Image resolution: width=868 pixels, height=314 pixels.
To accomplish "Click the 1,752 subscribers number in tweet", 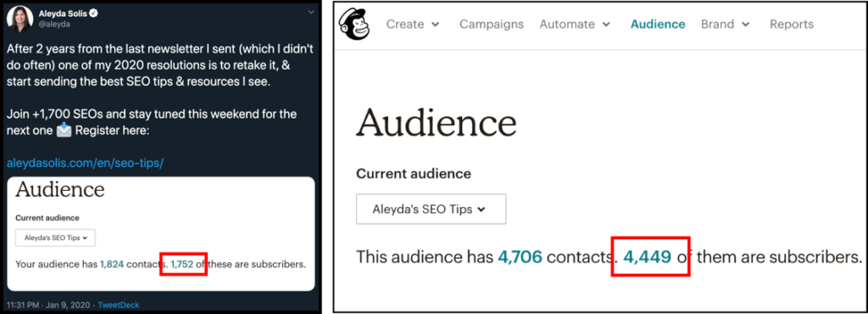I will point(182,264).
